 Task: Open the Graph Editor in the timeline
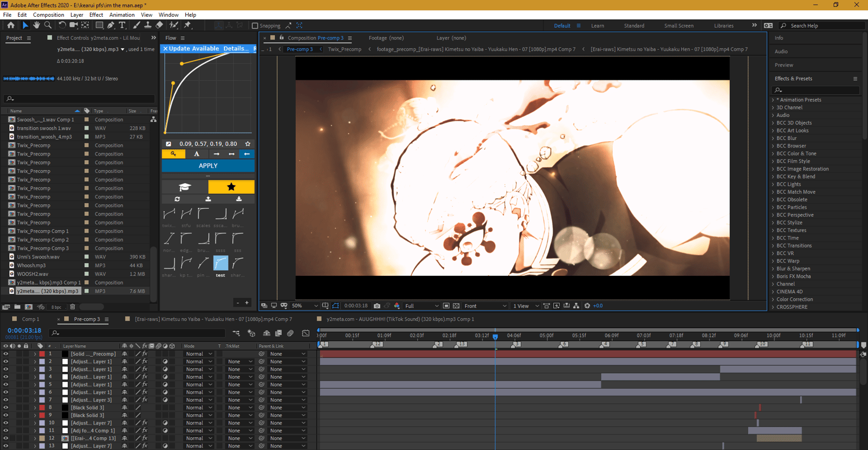pyautogui.click(x=306, y=333)
